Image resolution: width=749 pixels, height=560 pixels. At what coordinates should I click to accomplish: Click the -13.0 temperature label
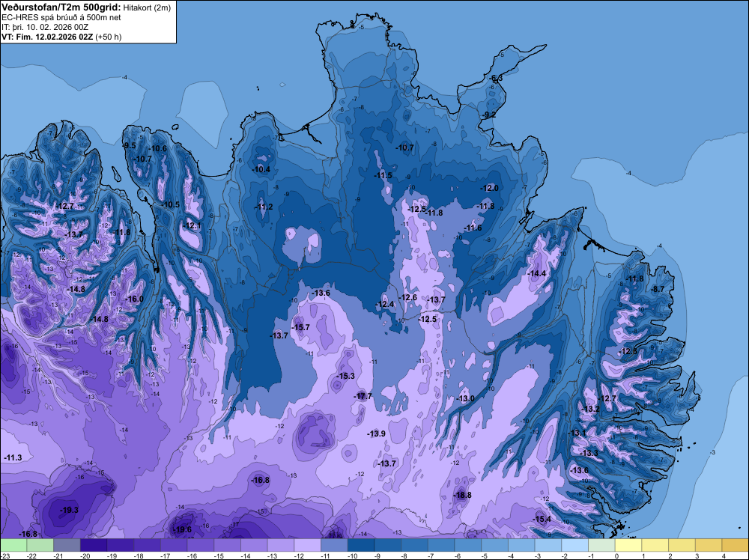click(x=466, y=398)
